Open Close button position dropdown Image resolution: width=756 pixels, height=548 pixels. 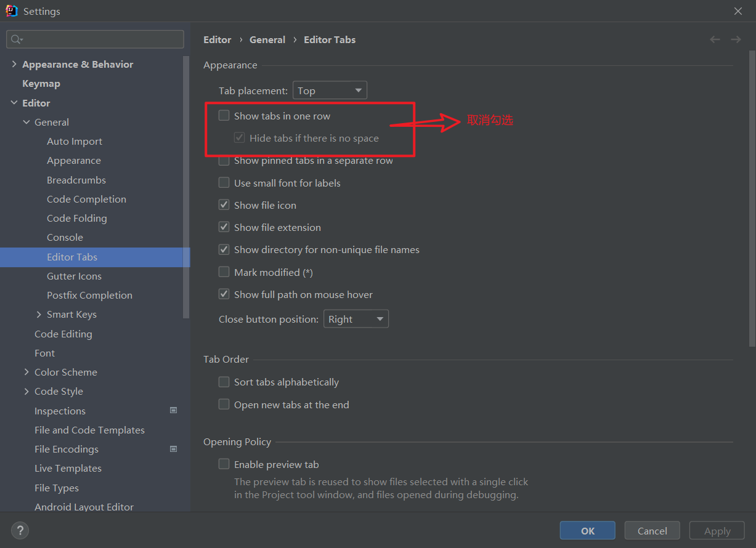356,319
